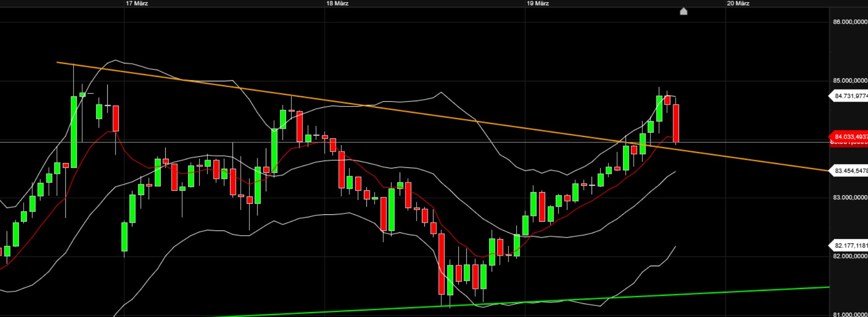Viewport: 868px width, 317px height.
Task: Select the red 84.033,4937 current price tag
Action: click(849, 136)
